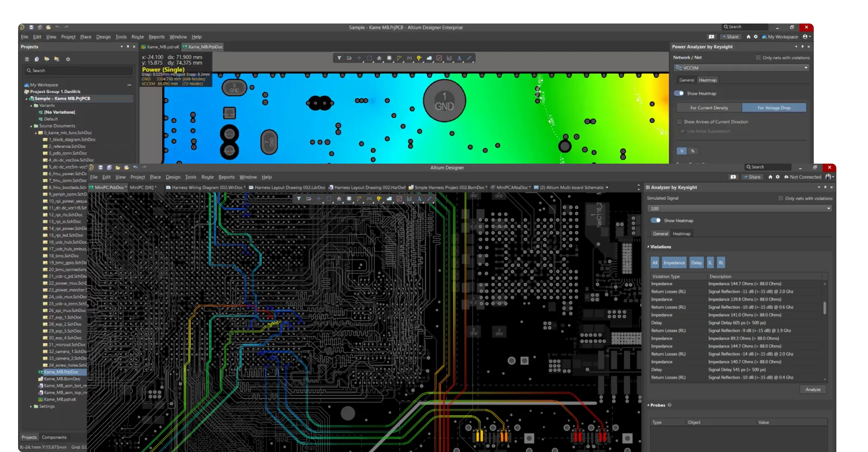The height and width of the screenshot is (452, 868).
Task: Click the Analyze button in SI Analyzer
Action: click(x=813, y=389)
